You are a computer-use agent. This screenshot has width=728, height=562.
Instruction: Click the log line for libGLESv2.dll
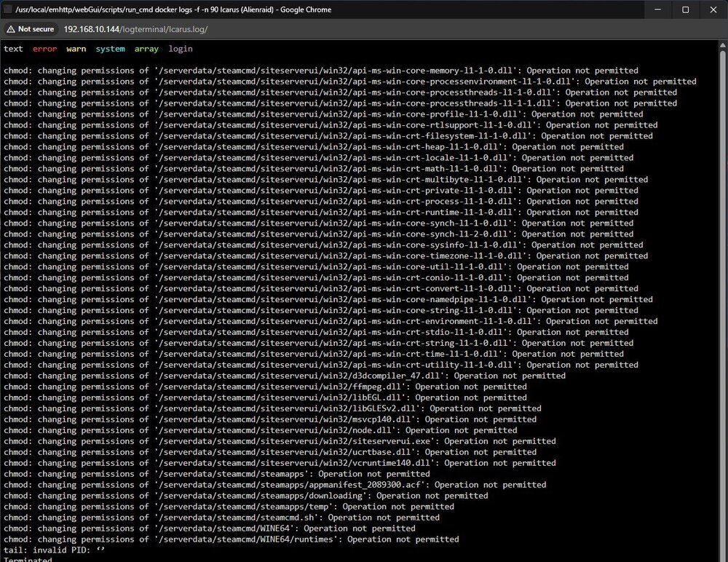tap(272, 408)
